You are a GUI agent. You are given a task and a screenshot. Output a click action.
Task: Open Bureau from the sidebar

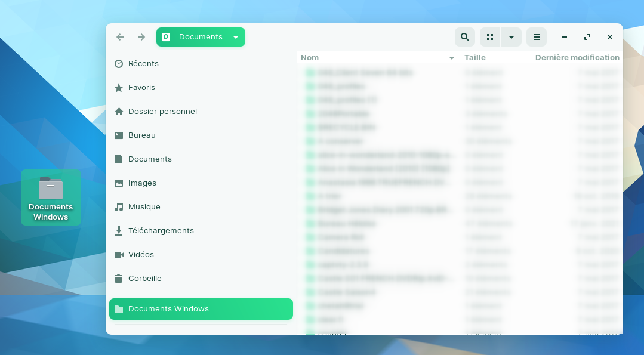click(x=141, y=135)
